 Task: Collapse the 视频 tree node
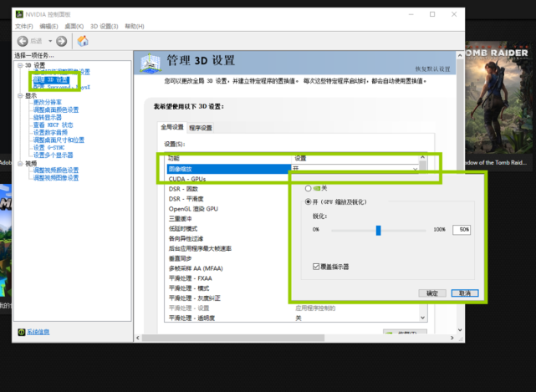pyautogui.click(x=20, y=164)
